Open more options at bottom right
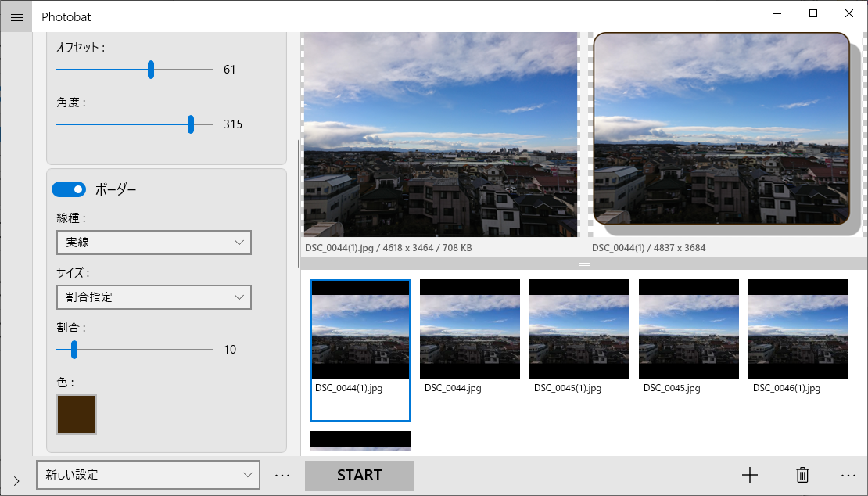The width and height of the screenshot is (868, 496). [x=848, y=475]
